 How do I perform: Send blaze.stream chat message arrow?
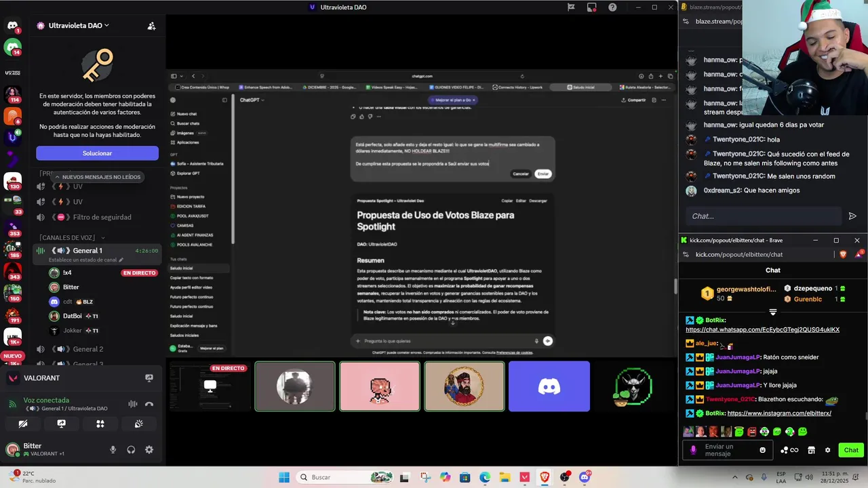click(852, 216)
